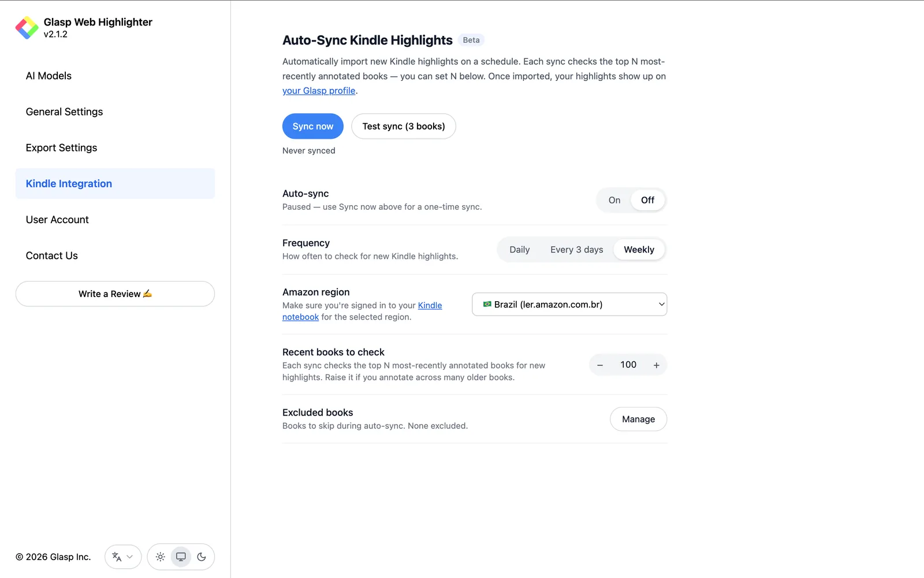This screenshot has width=924, height=578.
Task: Open the language translate selector
Action: (x=123, y=557)
